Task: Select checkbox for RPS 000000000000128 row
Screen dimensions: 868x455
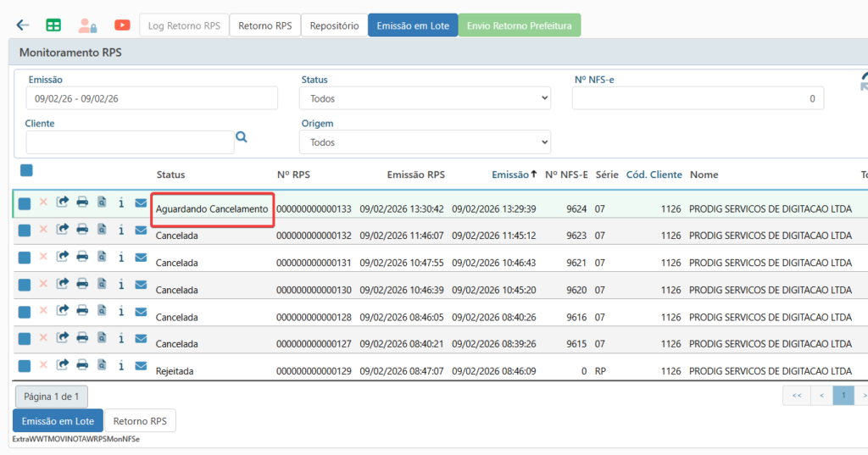Action: click(25, 312)
